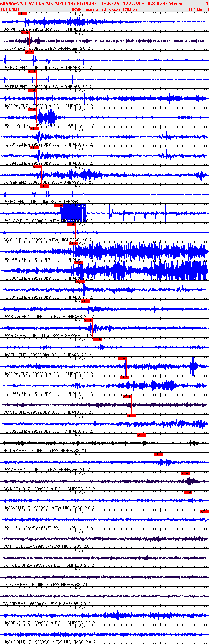This screenshot has width=209, height=644.
Task: Click the red pick on NC.KRP trace
Action: point(142,435)
